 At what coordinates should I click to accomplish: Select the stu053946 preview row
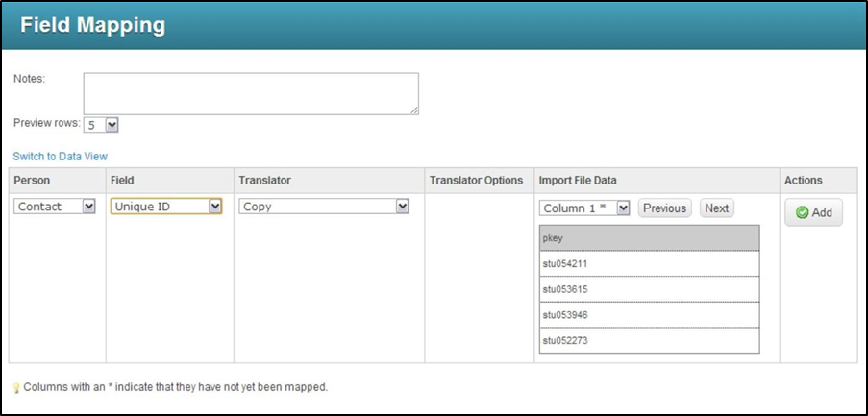pyautogui.click(x=649, y=315)
